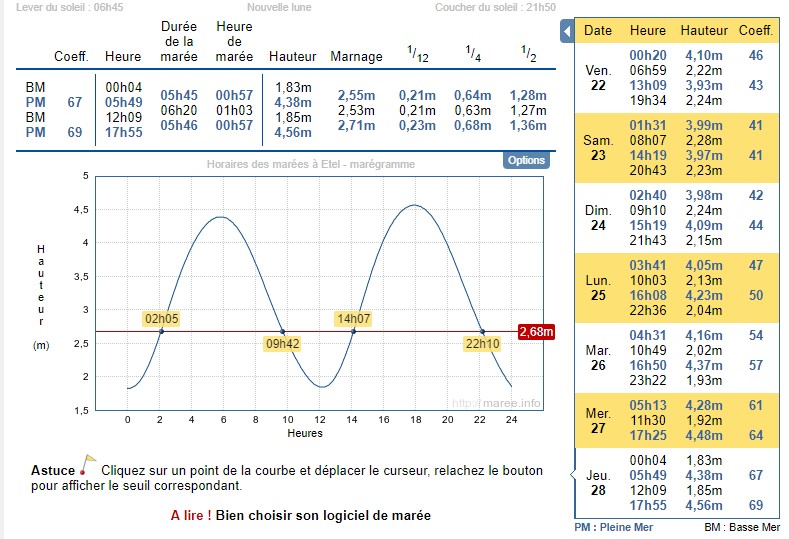Select the 14h07 threshold marker on the curve
789x539 pixels.
(353, 319)
